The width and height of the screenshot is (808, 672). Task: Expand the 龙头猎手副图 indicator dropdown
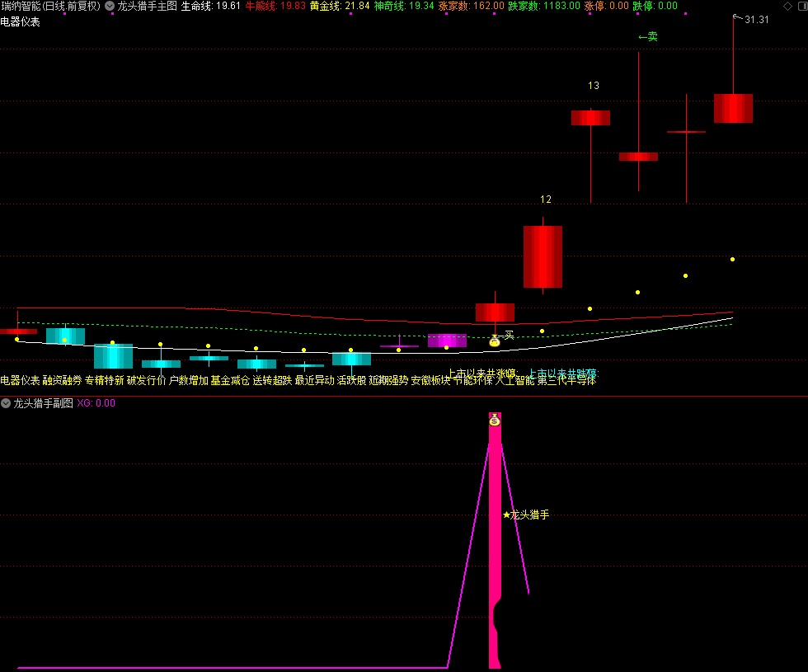(x=6, y=403)
